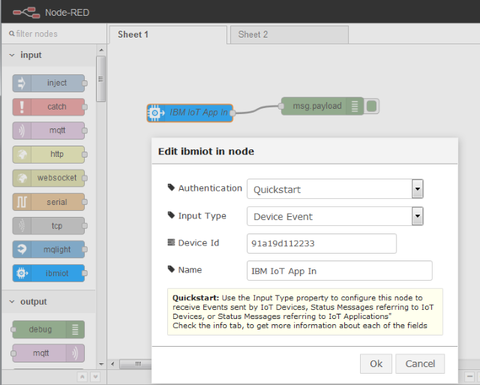Click the collapse-all up arrow below the palette
Image resolution: width=480 pixels, height=385 pixels.
[x=82, y=377]
